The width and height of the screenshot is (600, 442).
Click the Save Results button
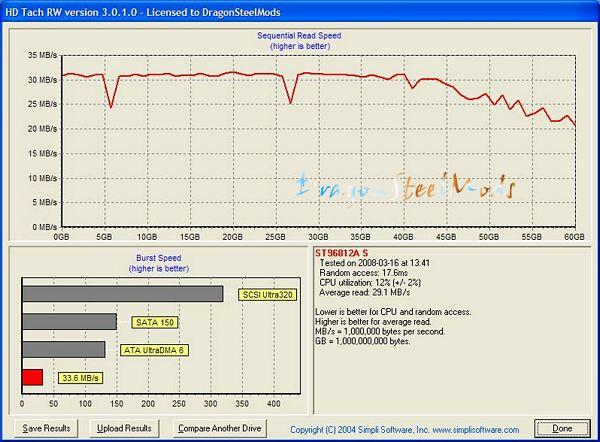(x=46, y=428)
